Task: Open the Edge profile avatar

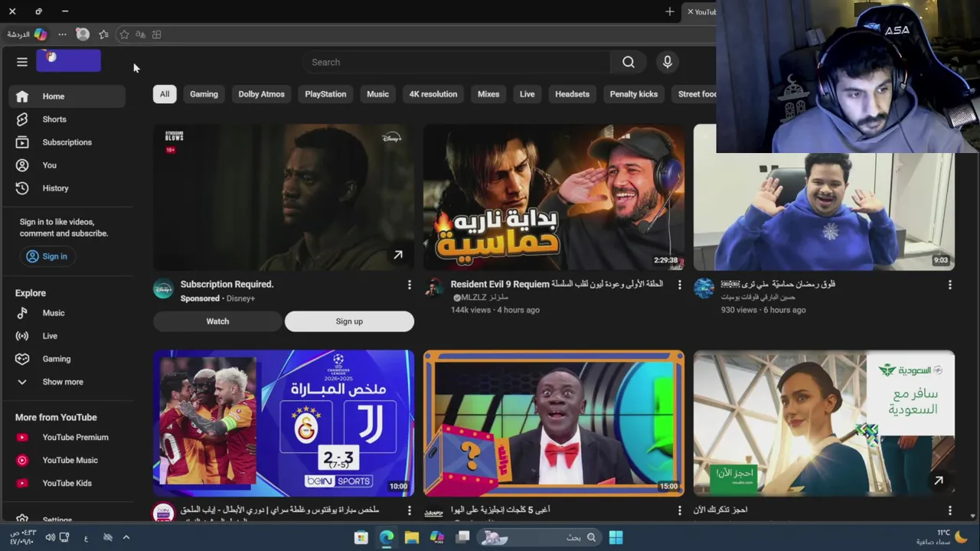Action: (x=83, y=34)
